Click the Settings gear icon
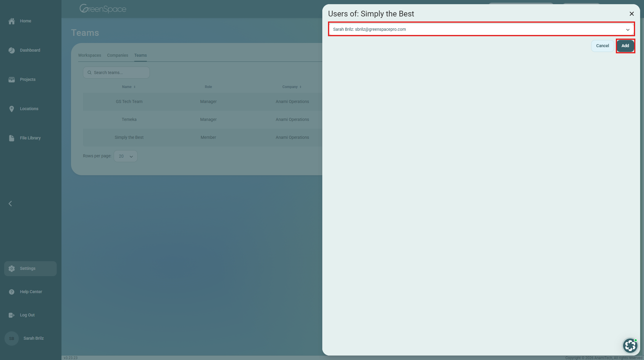The image size is (644, 360). pyautogui.click(x=12, y=269)
